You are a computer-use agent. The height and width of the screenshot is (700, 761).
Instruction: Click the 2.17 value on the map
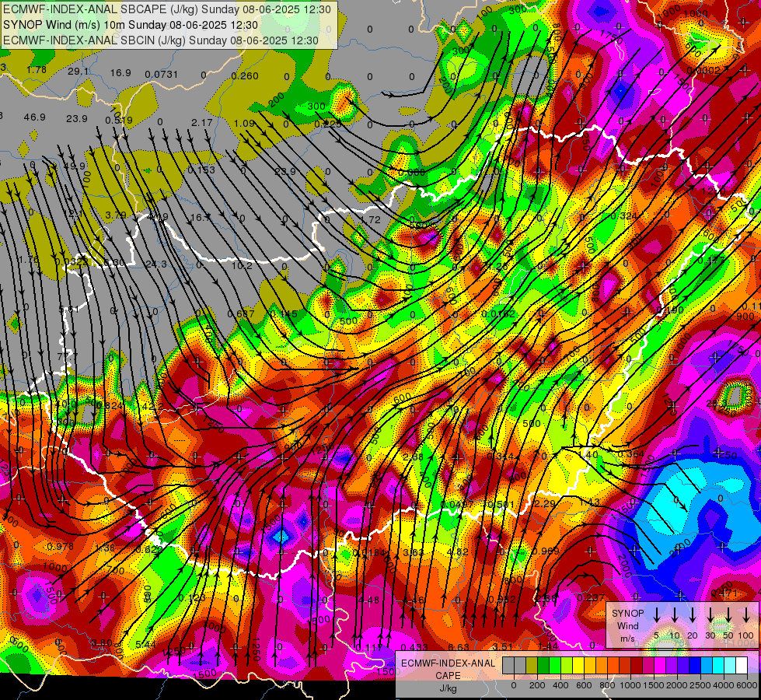click(x=202, y=122)
